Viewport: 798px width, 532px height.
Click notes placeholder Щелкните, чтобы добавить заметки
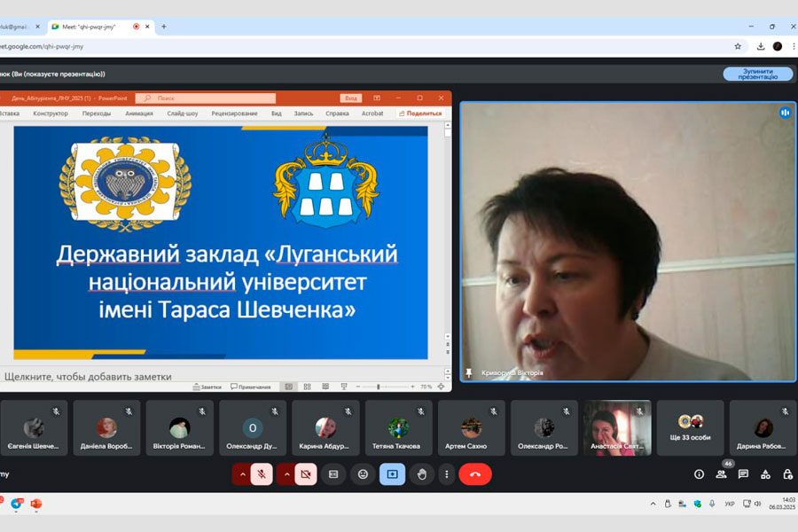tap(88, 377)
